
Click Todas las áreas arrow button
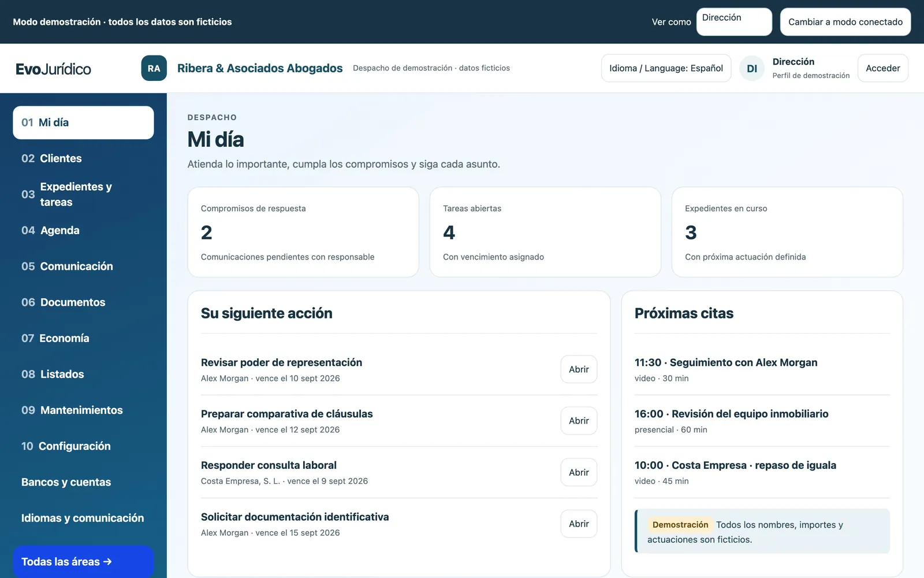(83, 562)
